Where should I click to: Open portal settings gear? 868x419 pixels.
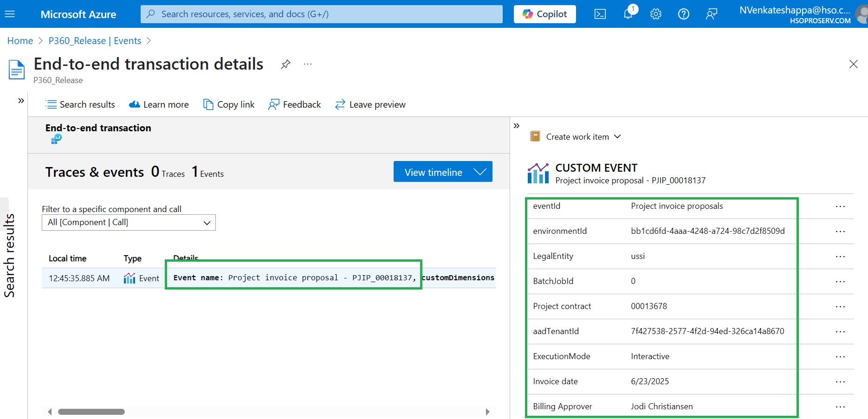[655, 14]
